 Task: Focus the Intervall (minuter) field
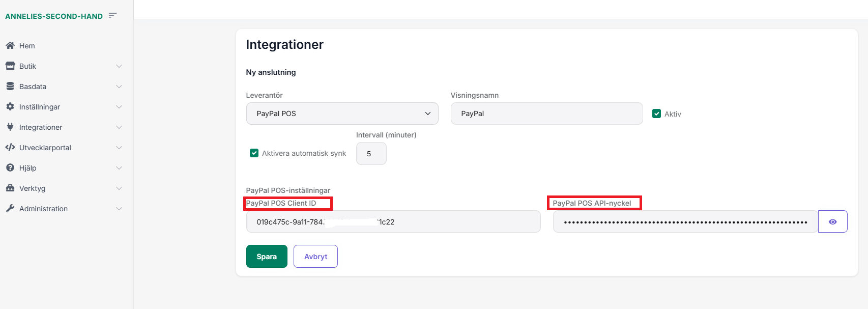(x=371, y=153)
